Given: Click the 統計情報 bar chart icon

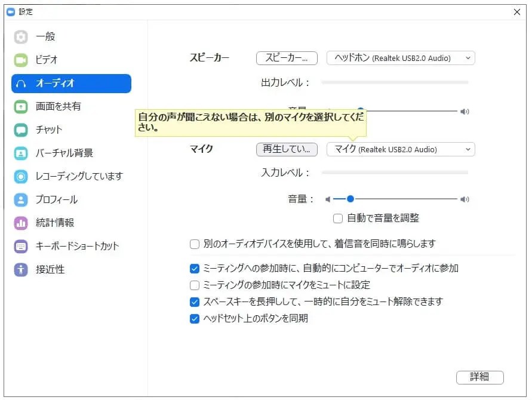Looking at the screenshot, I should tap(21, 223).
